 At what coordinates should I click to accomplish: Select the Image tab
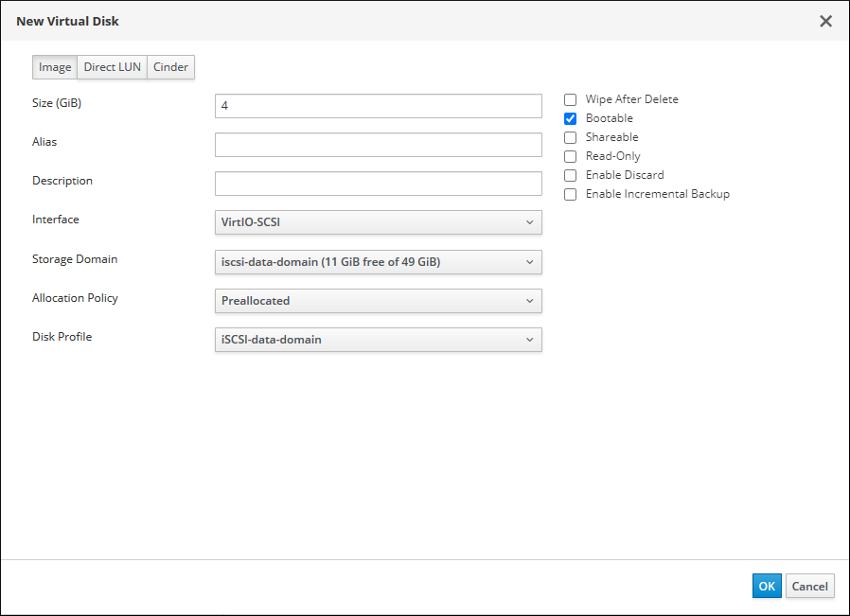[x=55, y=67]
